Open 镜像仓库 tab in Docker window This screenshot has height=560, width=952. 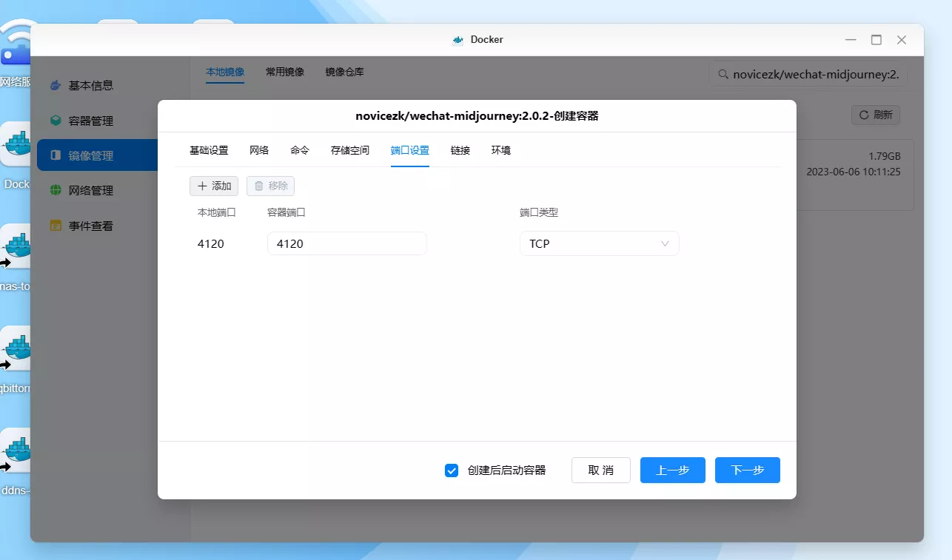(x=345, y=72)
